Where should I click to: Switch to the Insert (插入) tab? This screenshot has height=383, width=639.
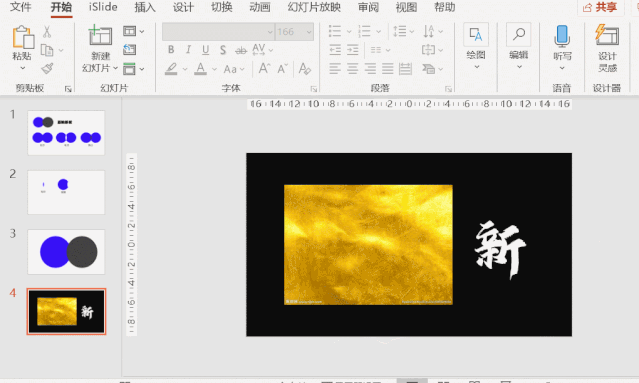[x=145, y=7]
